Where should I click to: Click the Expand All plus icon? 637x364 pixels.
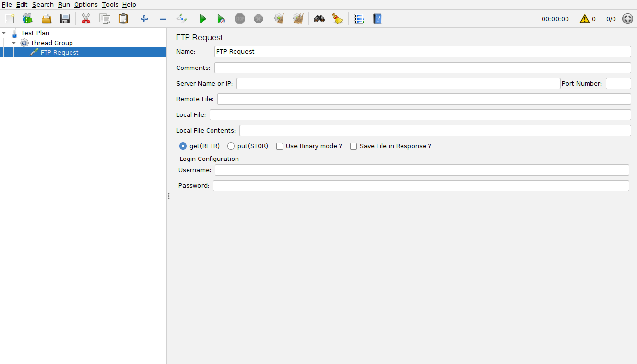point(144,19)
